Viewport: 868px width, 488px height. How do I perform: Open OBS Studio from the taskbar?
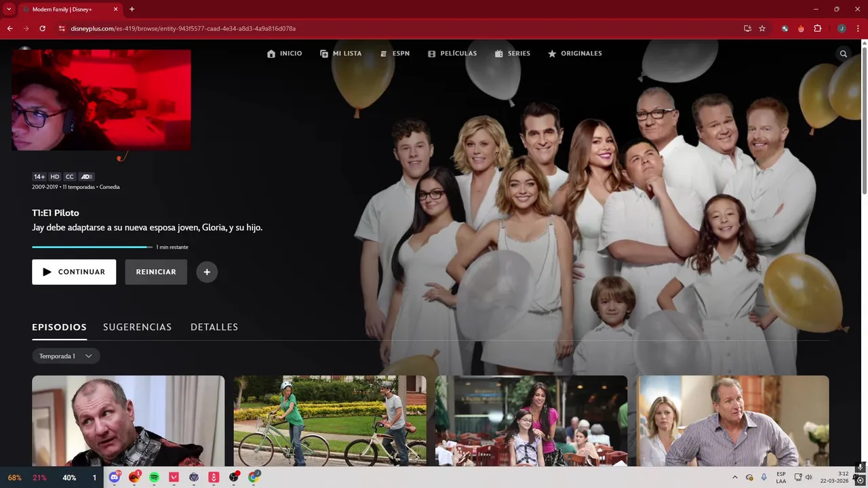point(234,477)
